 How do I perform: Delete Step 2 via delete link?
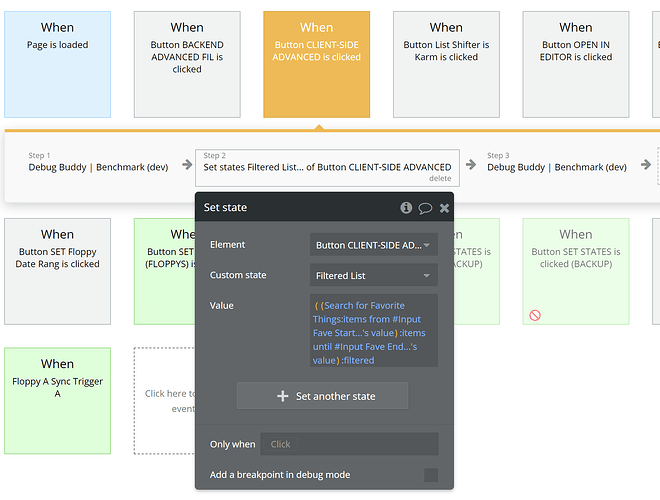440,178
